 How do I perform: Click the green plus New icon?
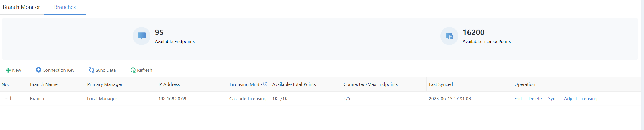8,70
